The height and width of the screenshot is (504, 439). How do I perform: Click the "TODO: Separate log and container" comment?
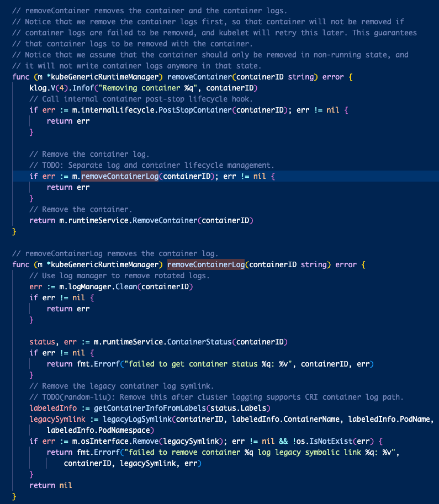pyautogui.click(x=157, y=165)
